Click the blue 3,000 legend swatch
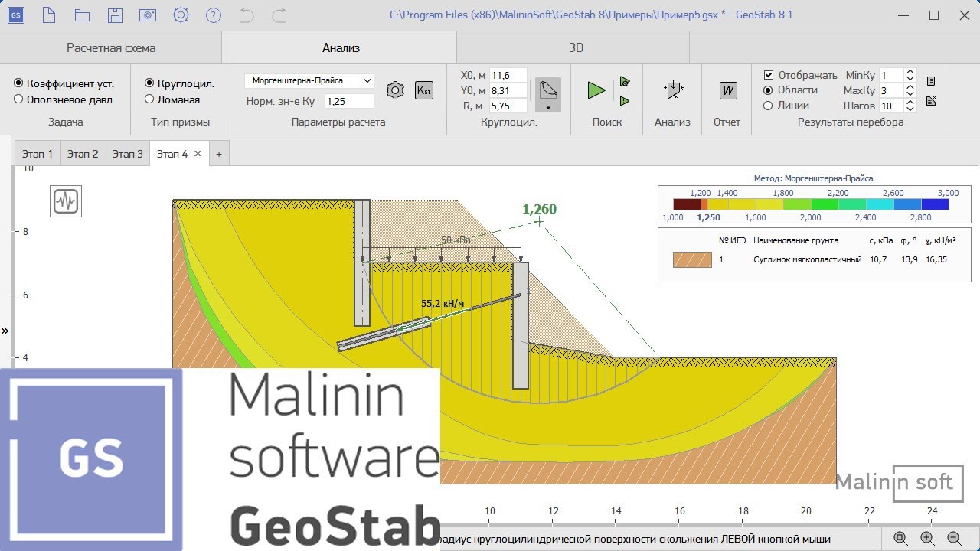The width and height of the screenshot is (980, 551). pos(935,204)
